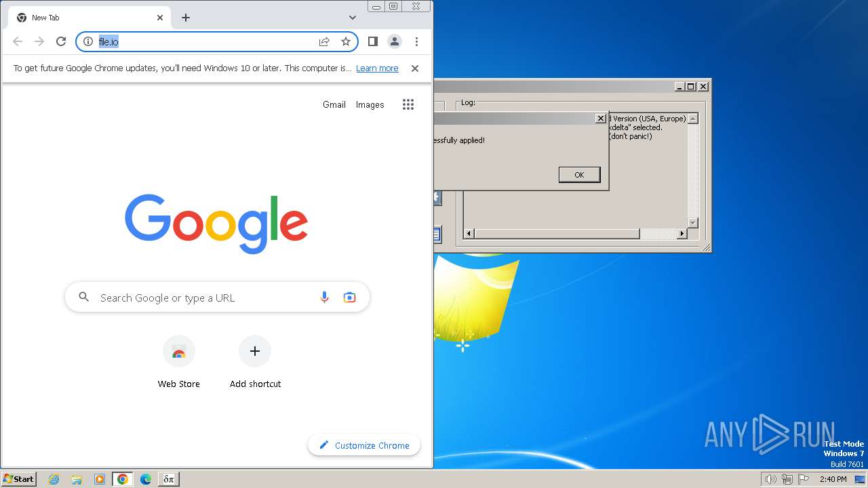Open a new tab with plus button
Image resolution: width=868 pixels, height=488 pixels.
[186, 18]
